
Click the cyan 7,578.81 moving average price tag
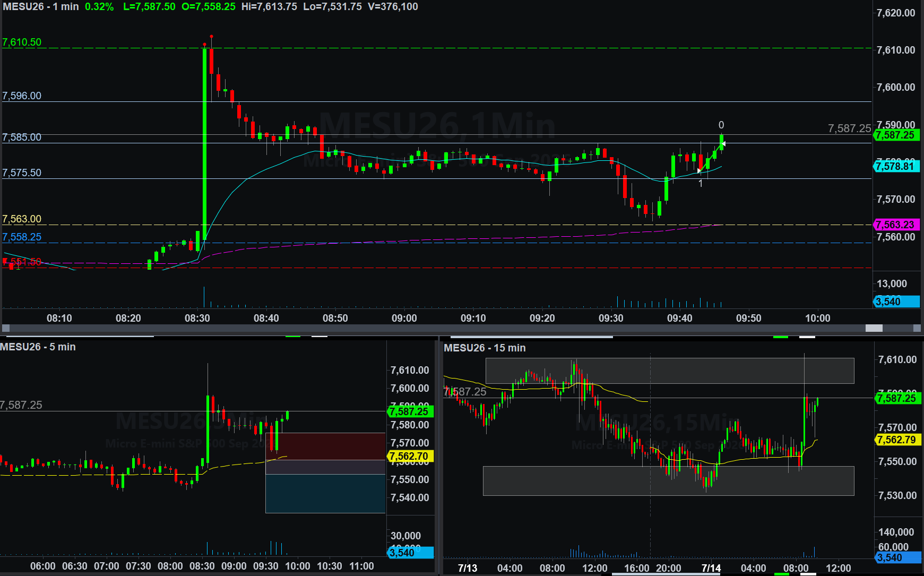click(x=896, y=167)
